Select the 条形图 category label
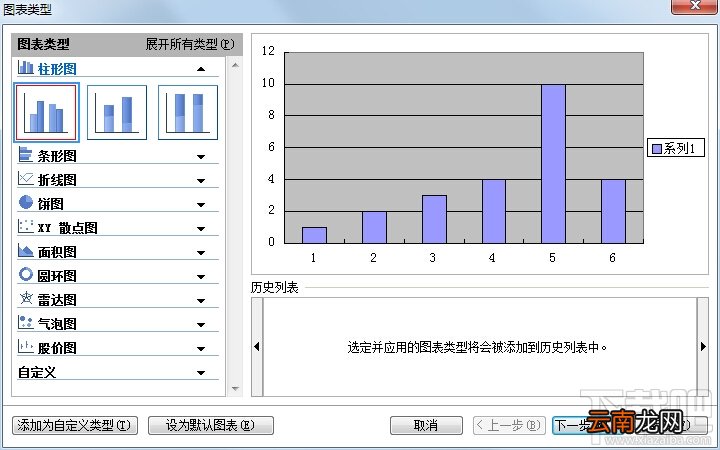The width and height of the screenshot is (720, 450). tap(57, 156)
